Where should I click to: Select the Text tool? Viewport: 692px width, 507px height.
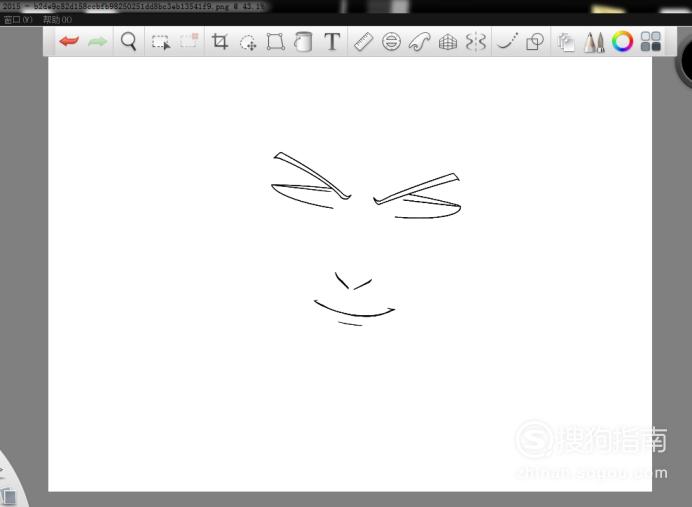pos(332,42)
